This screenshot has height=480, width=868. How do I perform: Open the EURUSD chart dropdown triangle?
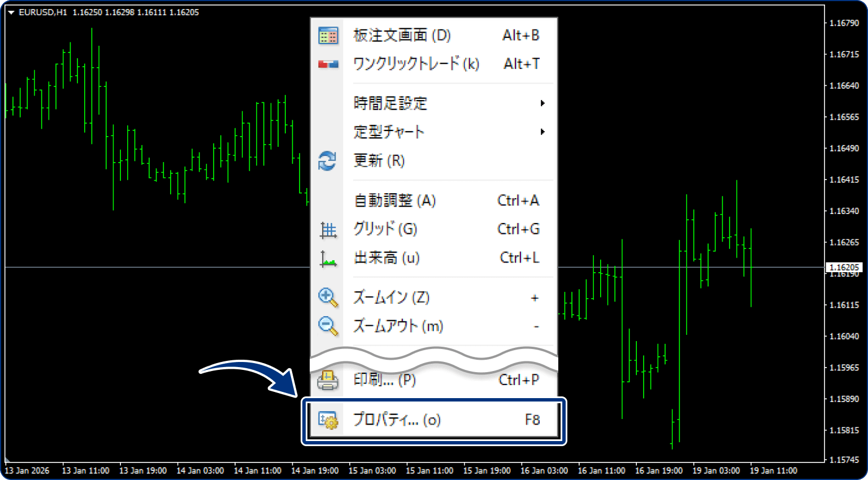click(x=12, y=11)
